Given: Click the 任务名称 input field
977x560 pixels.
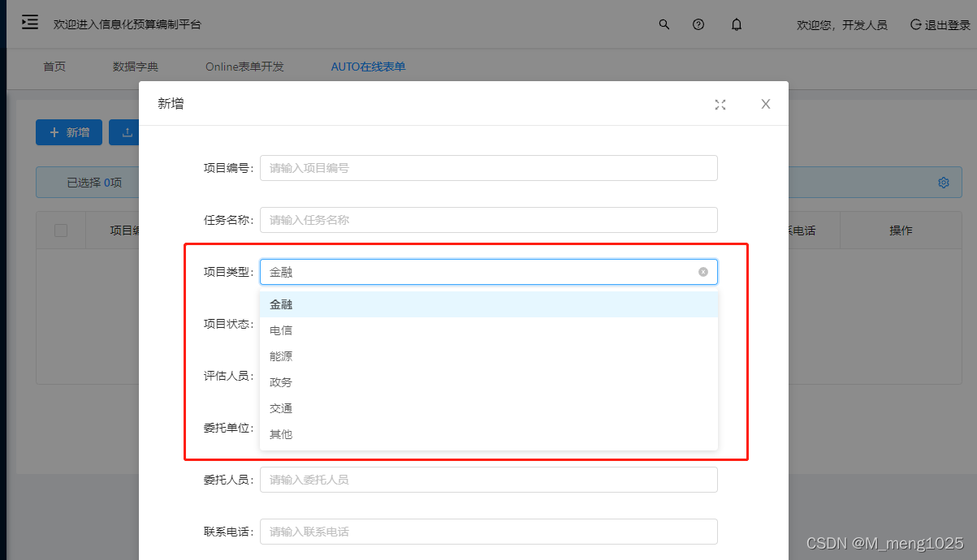Looking at the screenshot, I should (x=489, y=220).
